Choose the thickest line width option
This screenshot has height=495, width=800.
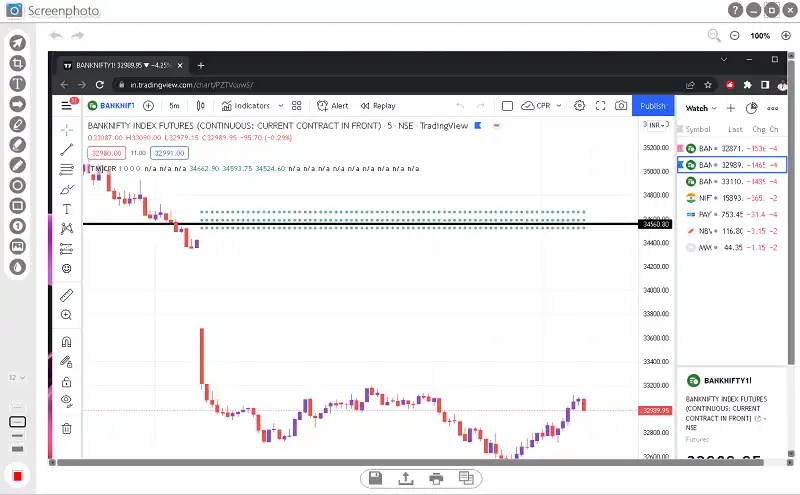[x=17, y=449]
